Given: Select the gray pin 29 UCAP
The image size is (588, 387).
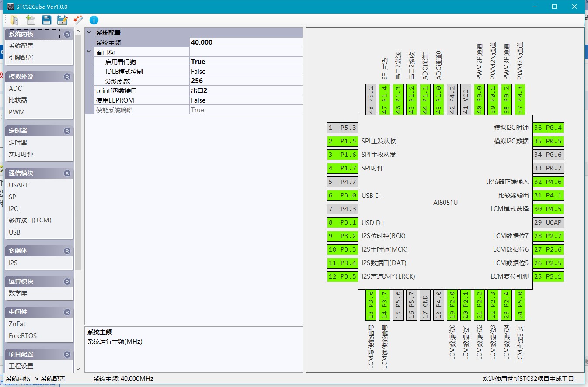Looking at the screenshot, I should 548,222.
